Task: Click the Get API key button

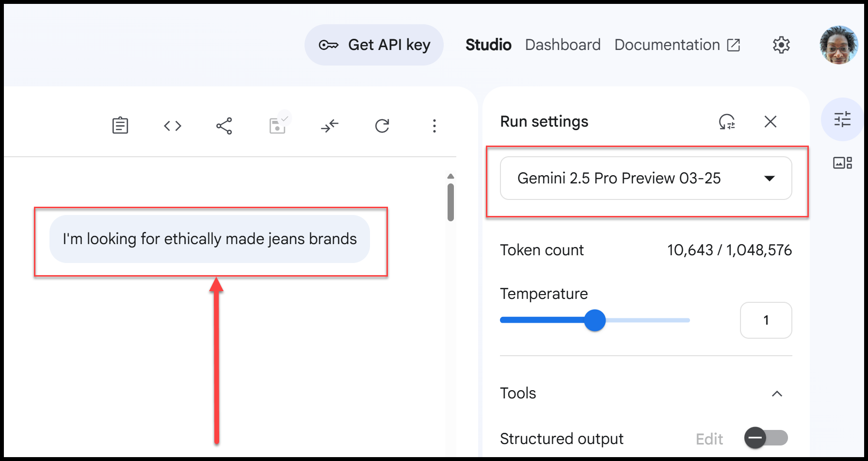Action: [x=374, y=45]
